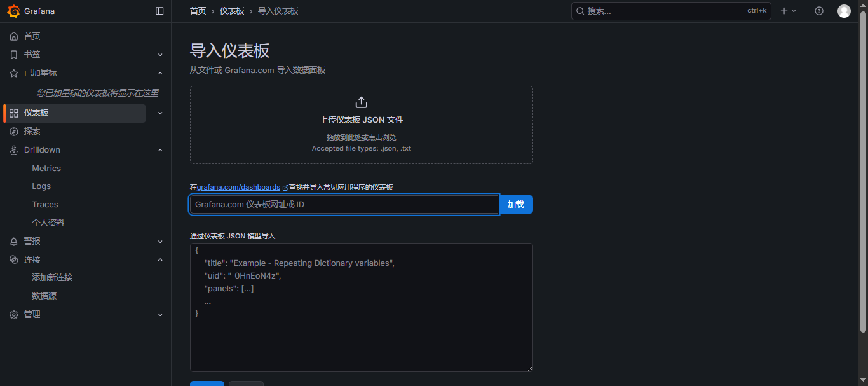Expand the 警报 section chevron
The image size is (868, 386).
(x=160, y=242)
